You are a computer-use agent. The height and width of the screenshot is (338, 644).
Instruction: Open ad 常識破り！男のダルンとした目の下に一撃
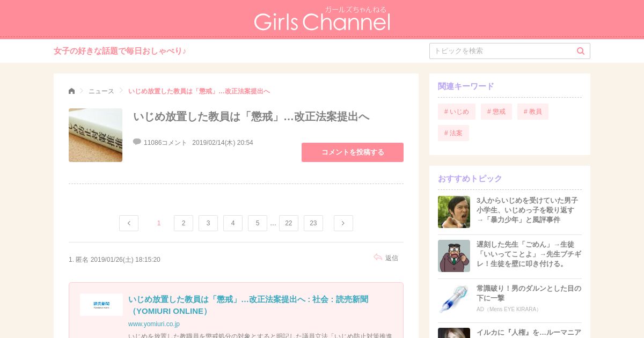529,293
